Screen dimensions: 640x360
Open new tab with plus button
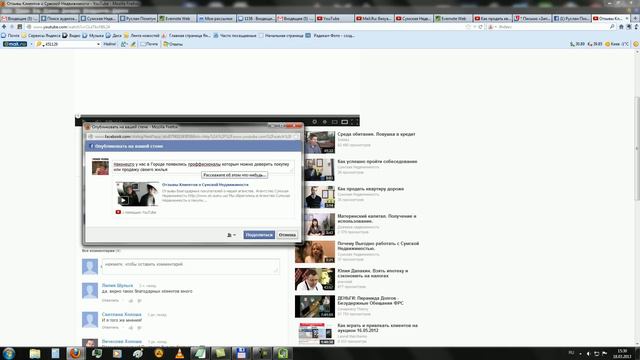[635, 19]
